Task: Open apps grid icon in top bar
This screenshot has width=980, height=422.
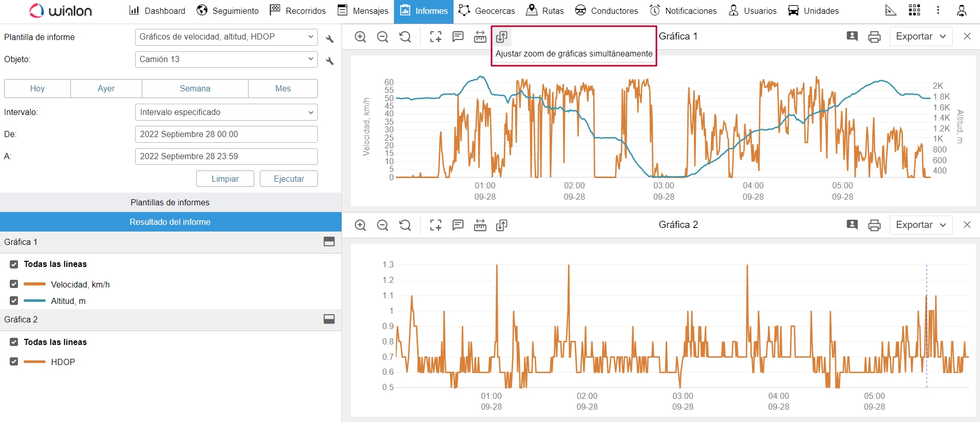Action: tap(915, 10)
